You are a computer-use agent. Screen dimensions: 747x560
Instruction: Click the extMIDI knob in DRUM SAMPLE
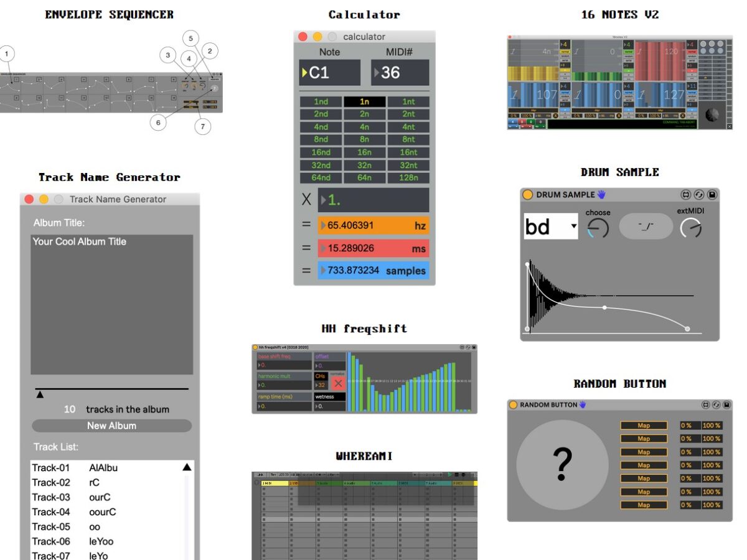click(x=691, y=228)
